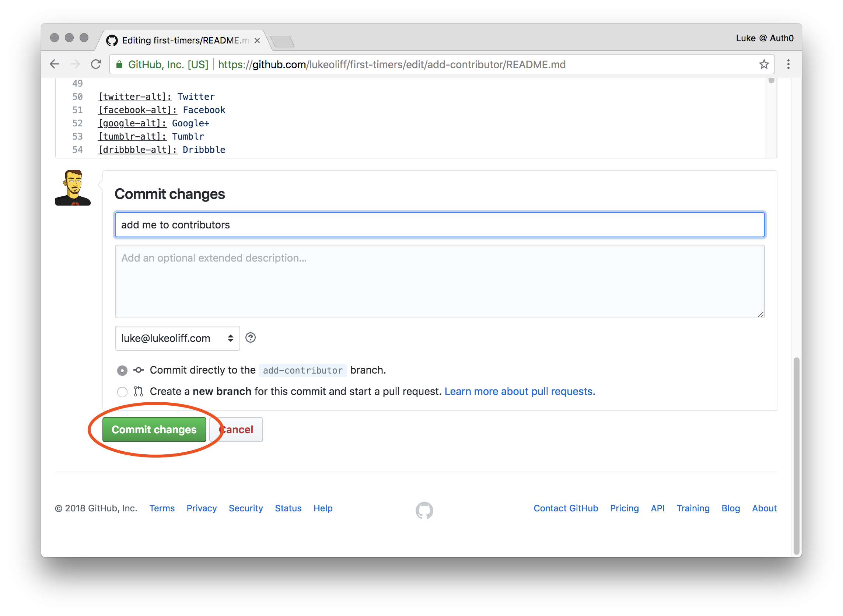Screen dimensions: 843x616
Task: Click the commit message input field
Action: click(440, 225)
